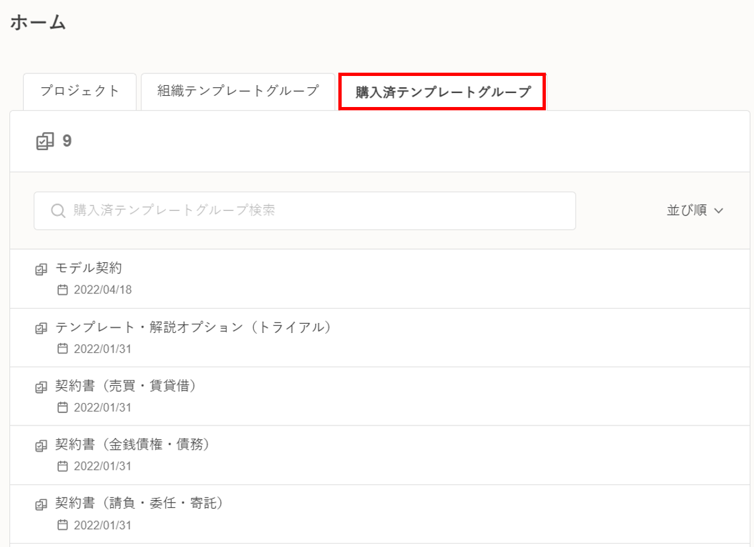
Task: Click the template group count icon beside 9
Action: [x=45, y=141]
